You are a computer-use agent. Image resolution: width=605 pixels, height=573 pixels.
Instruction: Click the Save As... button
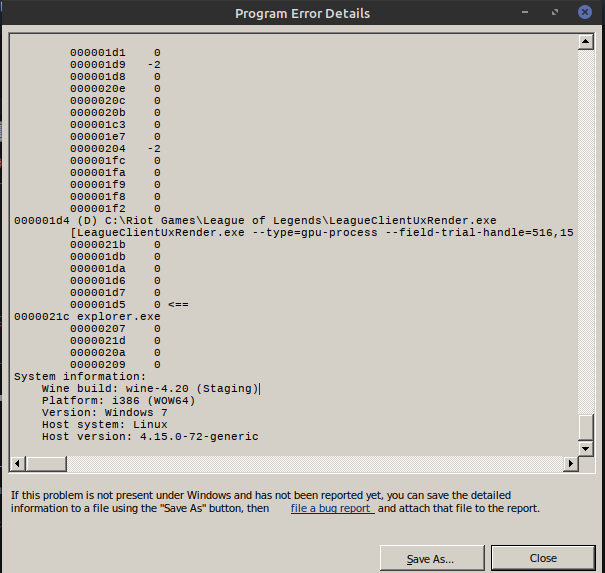pyautogui.click(x=432, y=558)
